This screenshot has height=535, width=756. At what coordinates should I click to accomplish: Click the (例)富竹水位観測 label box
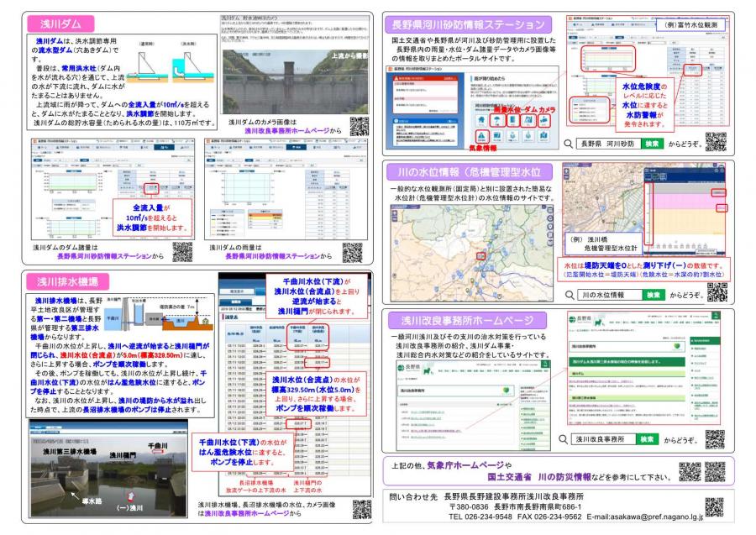point(691,24)
